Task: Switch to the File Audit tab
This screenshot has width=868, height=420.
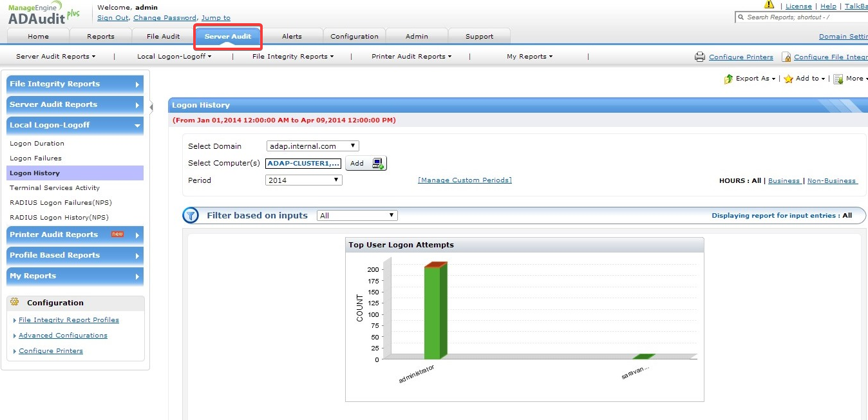Action: pyautogui.click(x=163, y=37)
